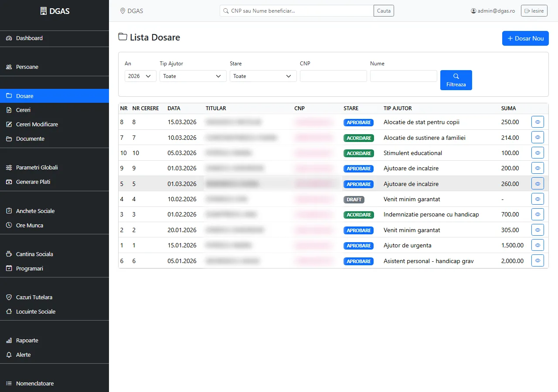View the Ajutor de urgenta dosar
Viewport: 558px width, 392px height.
(538, 246)
